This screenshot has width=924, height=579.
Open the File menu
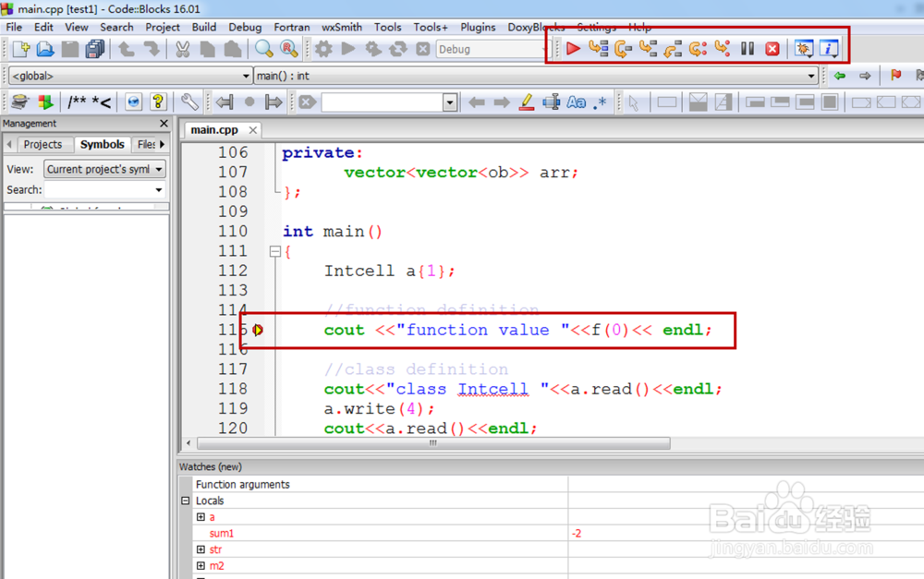(14, 27)
